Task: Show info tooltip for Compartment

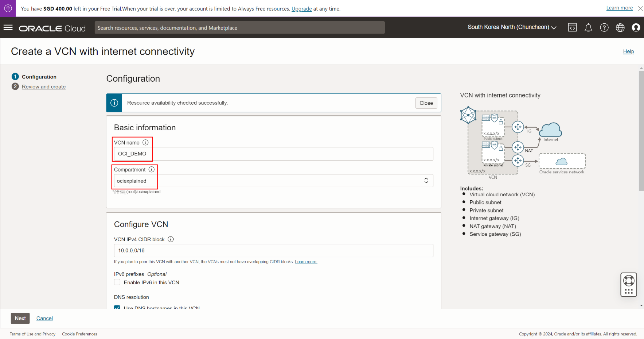Action: click(152, 169)
